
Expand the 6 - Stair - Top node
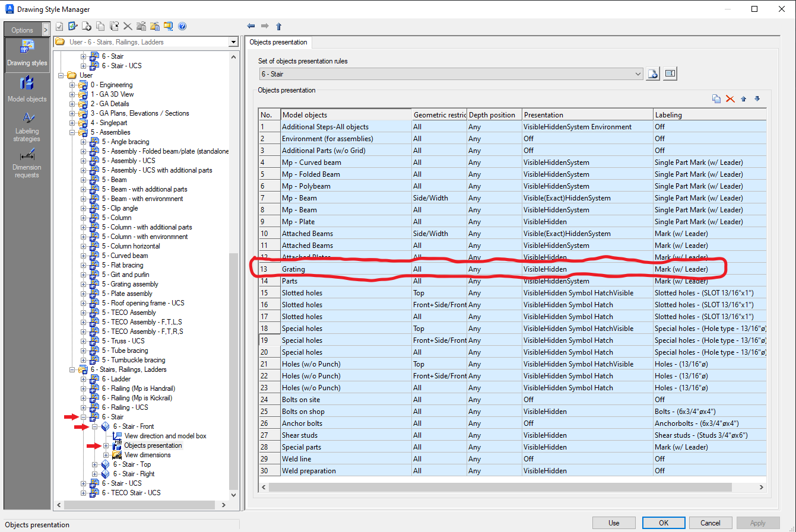tap(95, 464)
